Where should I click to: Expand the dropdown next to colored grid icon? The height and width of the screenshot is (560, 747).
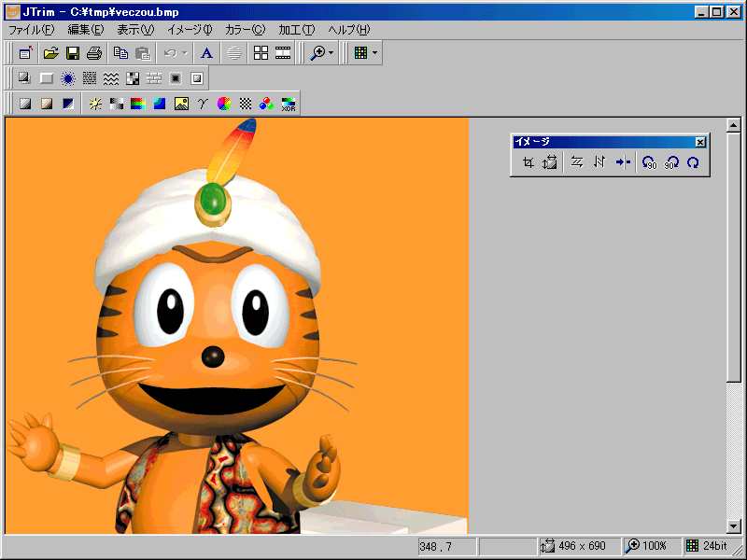[375, 53]
